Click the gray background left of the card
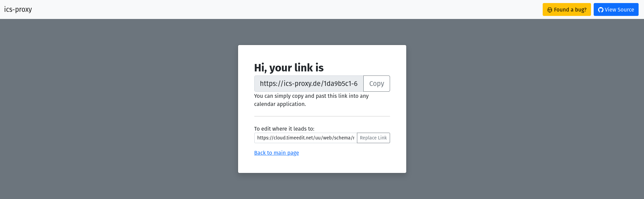Image resolution: width=644 pixels, height=199 pixels. 118,108
